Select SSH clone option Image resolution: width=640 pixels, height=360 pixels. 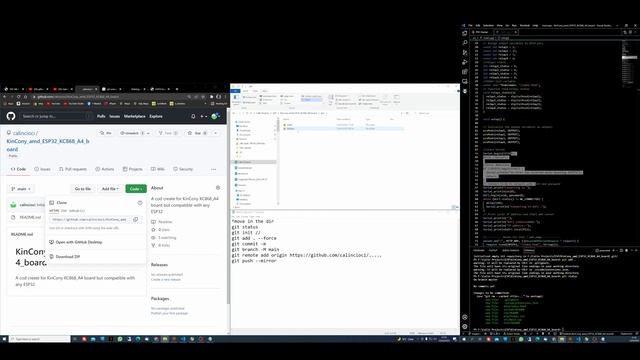(64, 211)
